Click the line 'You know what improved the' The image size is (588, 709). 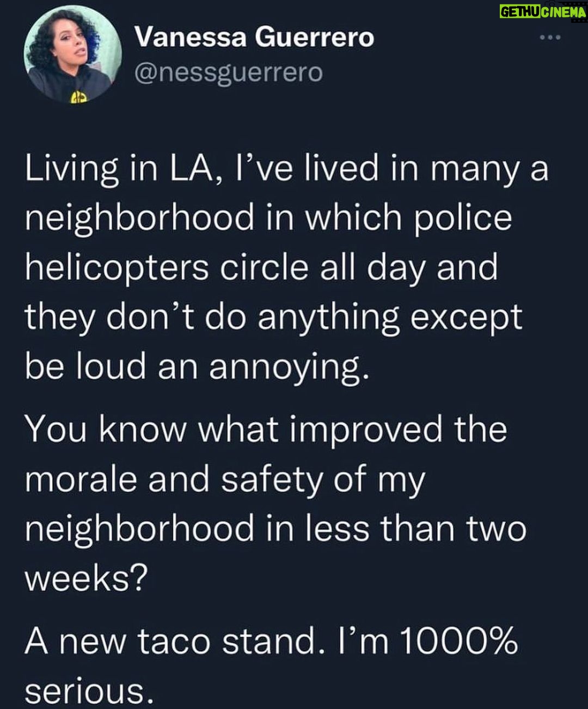(x=266, y=430)
